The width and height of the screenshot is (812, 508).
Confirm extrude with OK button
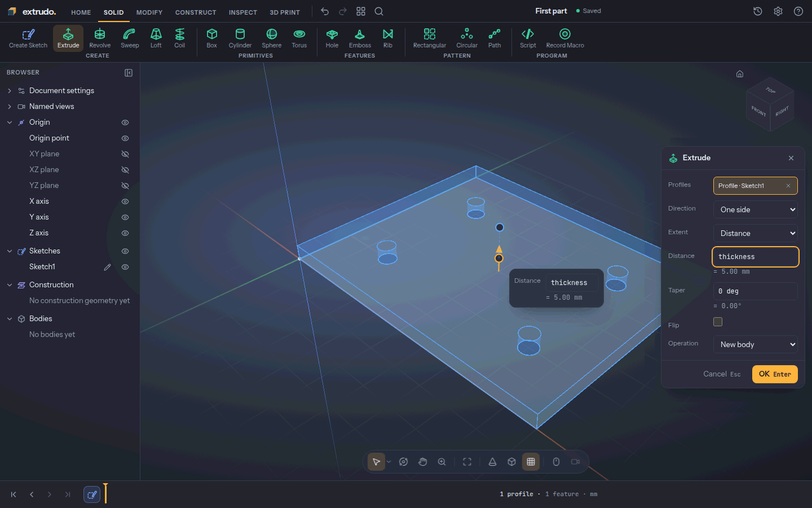point(775,374)
